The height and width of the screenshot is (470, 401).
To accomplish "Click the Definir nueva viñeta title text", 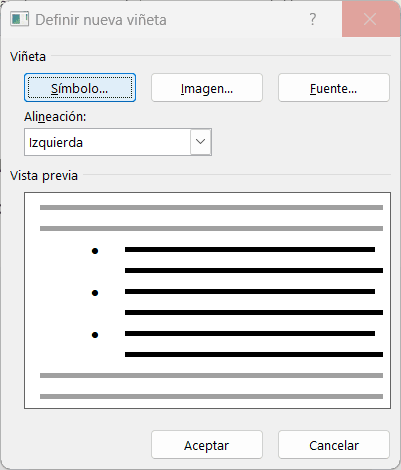I will (x=101, y=20).
